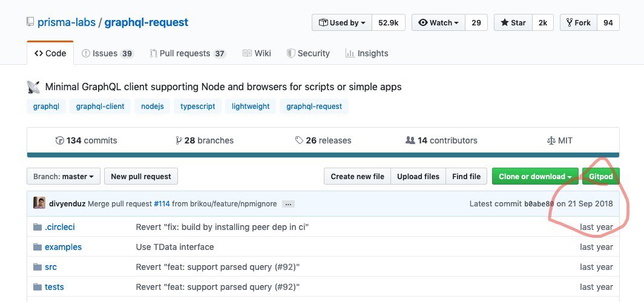Click the Upload files button
The height and width of the screenshot is (302, 644).
pyautogui.click(x=418, y=176)
